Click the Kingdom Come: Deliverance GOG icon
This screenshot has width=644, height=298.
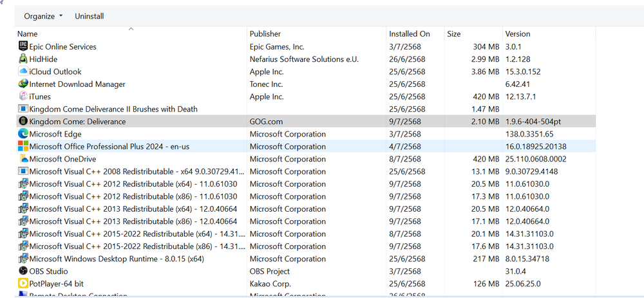coord(23,122)
